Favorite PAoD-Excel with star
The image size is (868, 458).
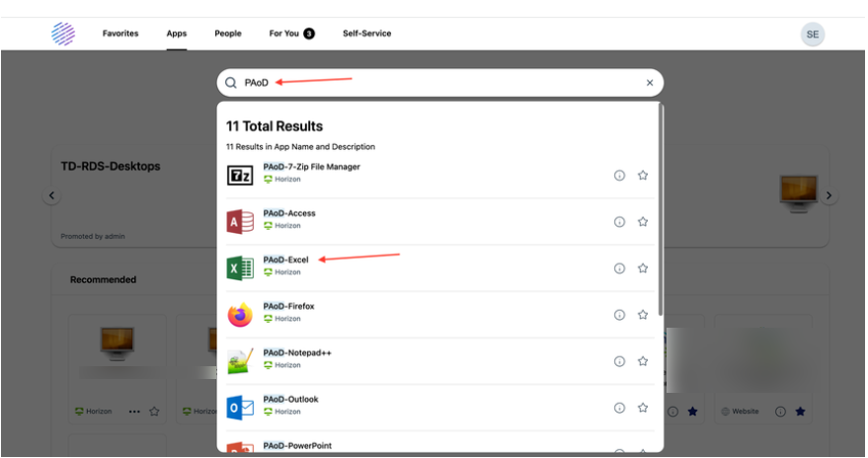643,268
